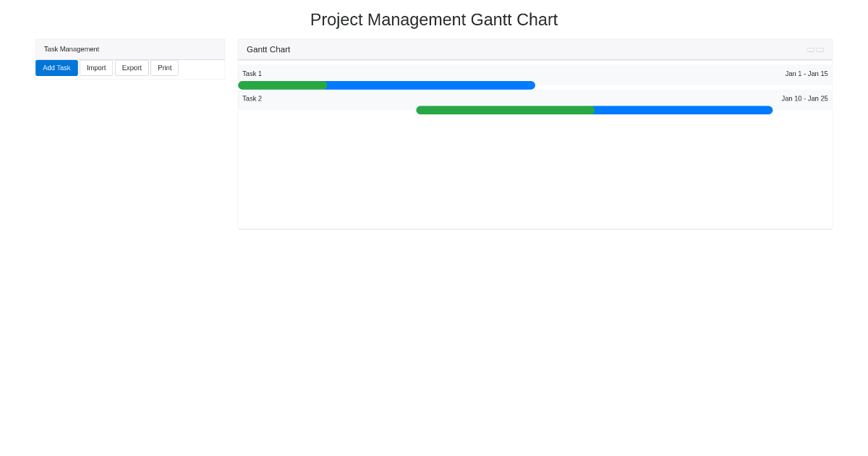Select the Task Management panel header
868x456 pixels.
pyautogui.click(x=72, y=48)
